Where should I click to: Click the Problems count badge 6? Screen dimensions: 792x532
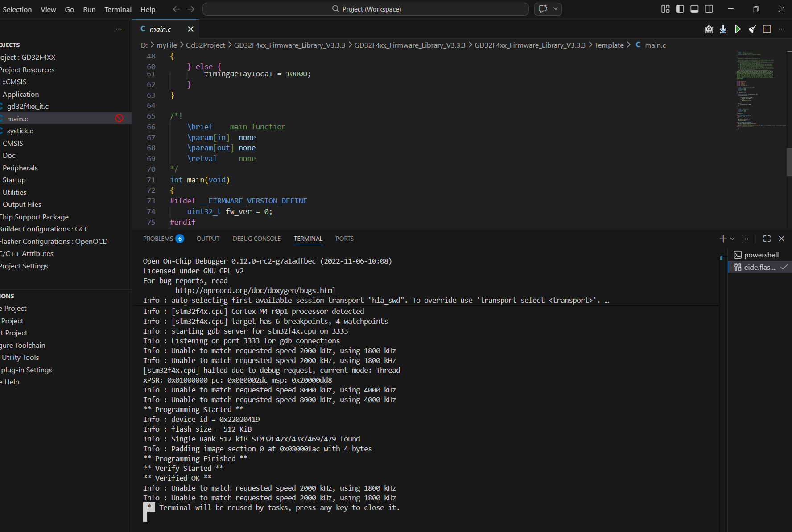(x=180, y=239)
